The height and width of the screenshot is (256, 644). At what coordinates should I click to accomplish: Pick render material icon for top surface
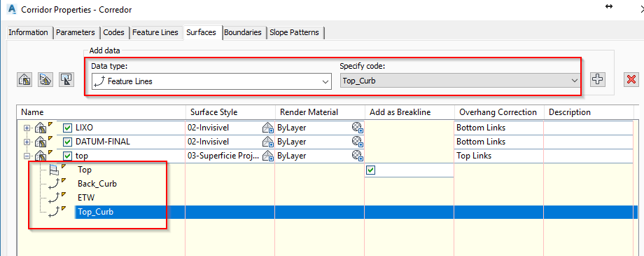click(357, 156)
